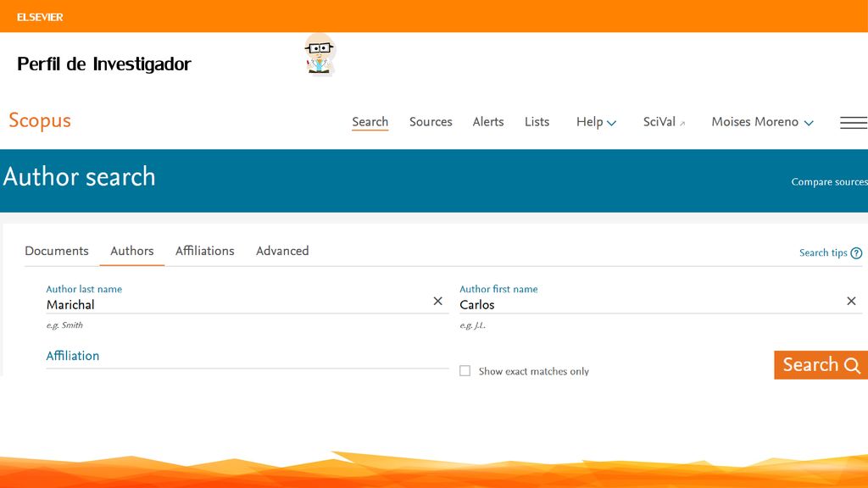Click the Author search heading text
The height and width of the screenshot is (488, 868).
pos(79,176)
